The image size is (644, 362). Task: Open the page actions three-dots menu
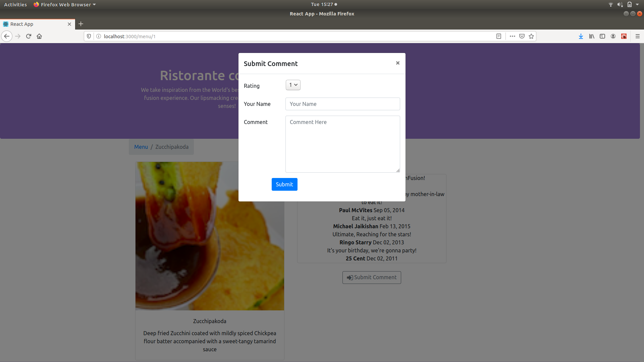coord(513,36)
